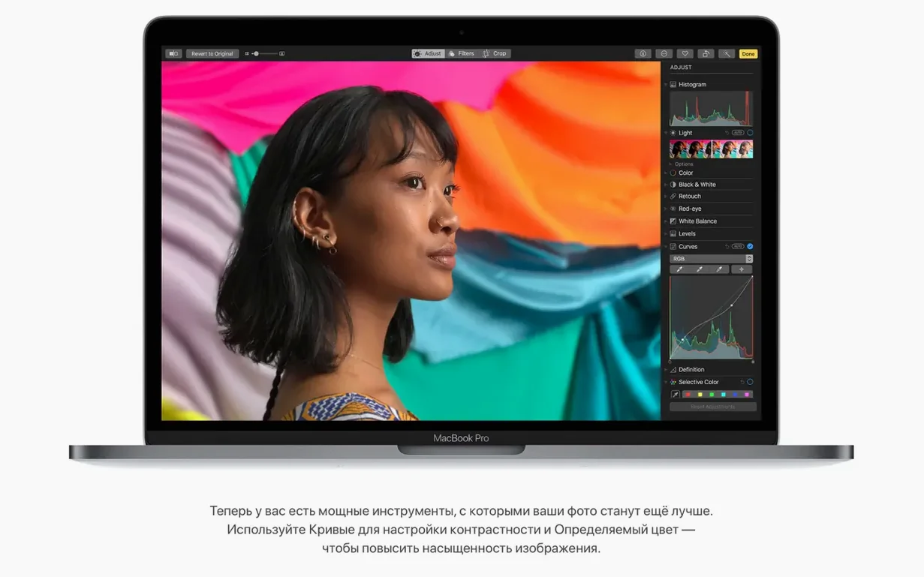
Task: Click the Levels histogram icon
Action: click(x=673, y=233)
